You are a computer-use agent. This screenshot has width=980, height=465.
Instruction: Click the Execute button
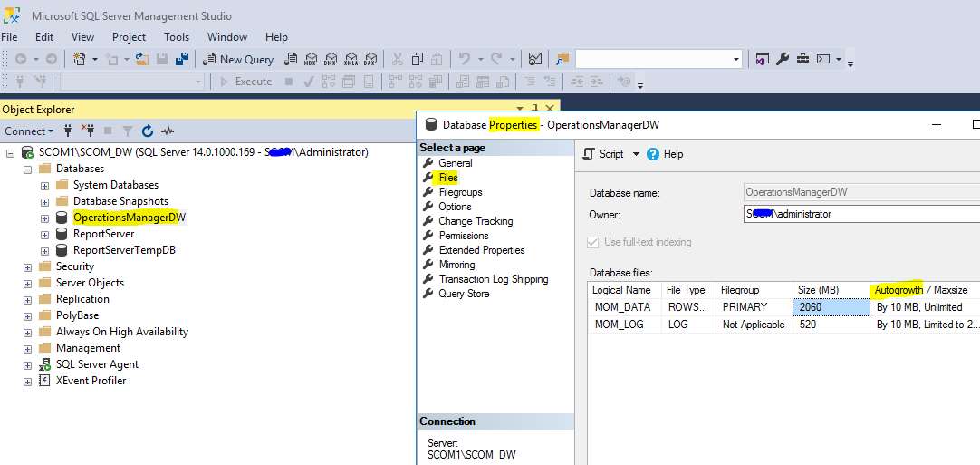click(245, 82)
